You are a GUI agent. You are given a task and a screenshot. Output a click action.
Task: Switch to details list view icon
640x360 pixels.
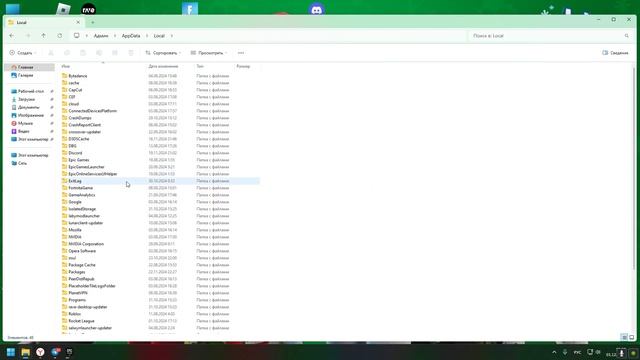(624, 337)
